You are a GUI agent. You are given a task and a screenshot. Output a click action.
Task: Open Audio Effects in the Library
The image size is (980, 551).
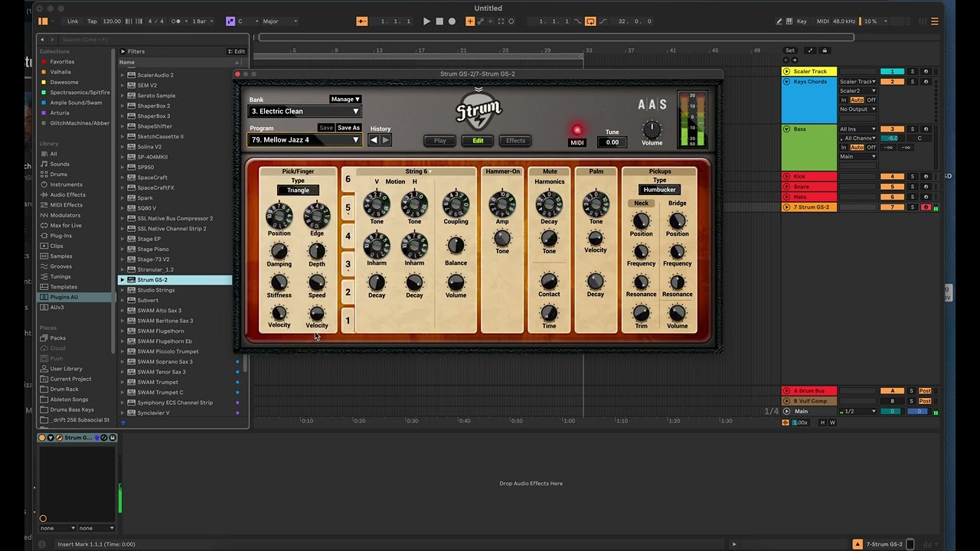68,194
